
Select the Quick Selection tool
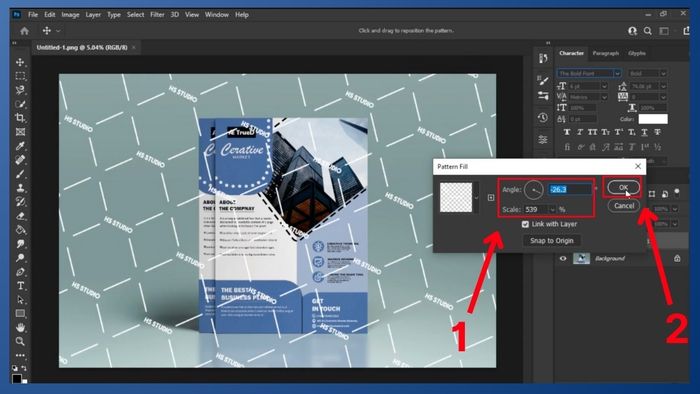[x=20, y=104]
